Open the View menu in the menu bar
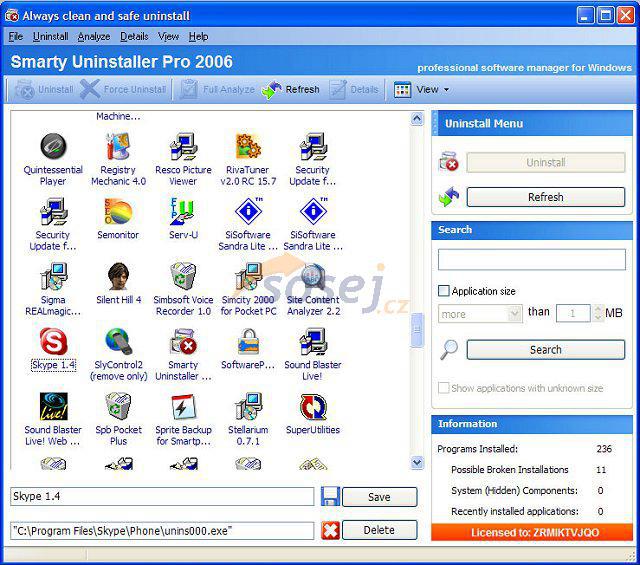 click(x=168, y=36)
